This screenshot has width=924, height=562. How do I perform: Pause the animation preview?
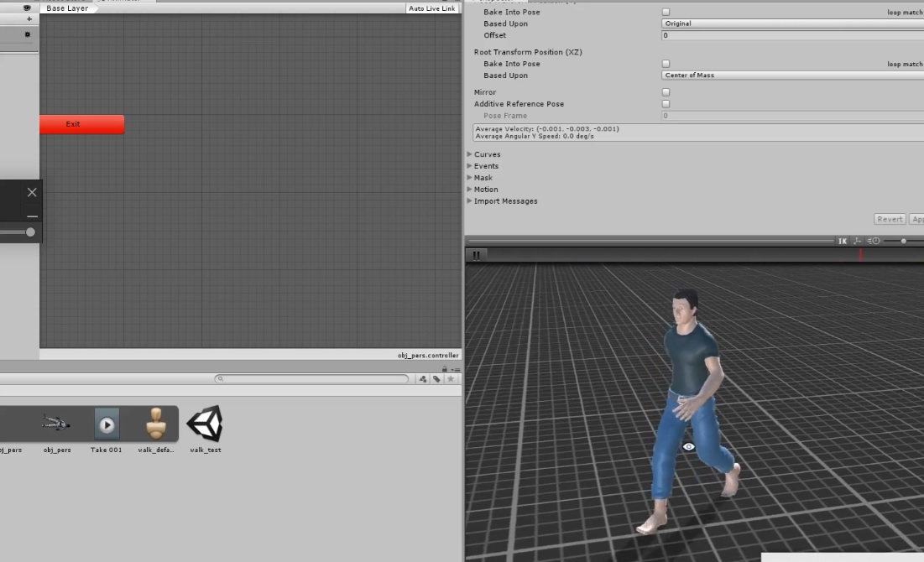pos(476,255)
